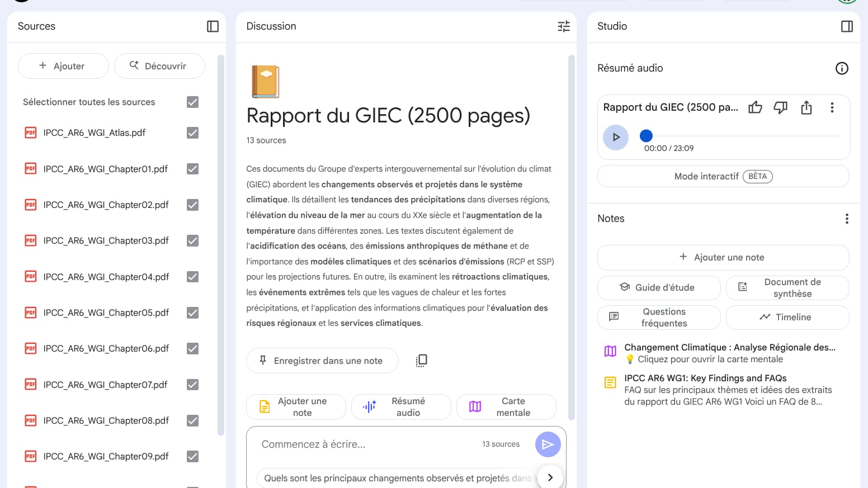Click the PDF icon of Chapter01.pdf
The image size is (868, 488).
(31, 169)
